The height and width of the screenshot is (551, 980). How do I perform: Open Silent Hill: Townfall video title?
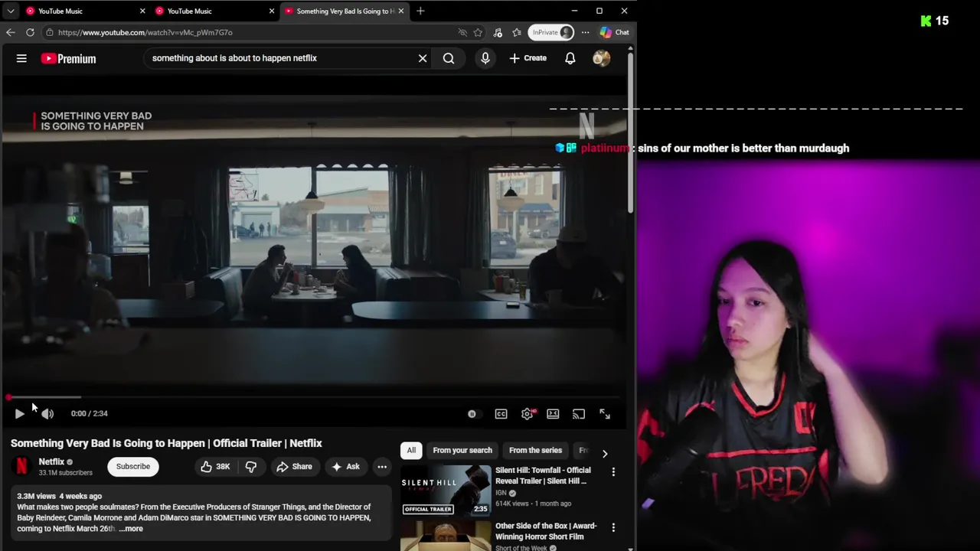pos(543,476)
